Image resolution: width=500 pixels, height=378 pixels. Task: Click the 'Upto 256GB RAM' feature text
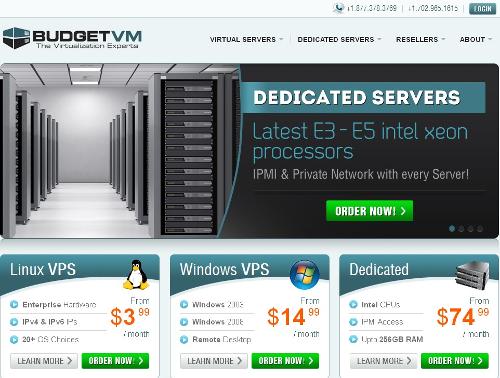pos(392,340)
